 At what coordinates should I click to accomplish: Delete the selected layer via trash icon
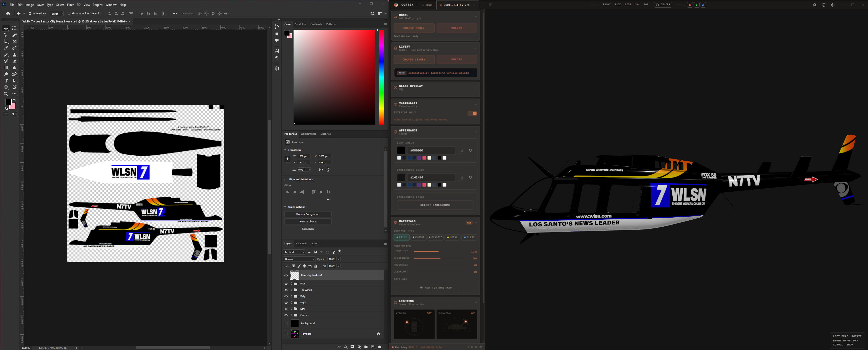click(x=380, y=347)
